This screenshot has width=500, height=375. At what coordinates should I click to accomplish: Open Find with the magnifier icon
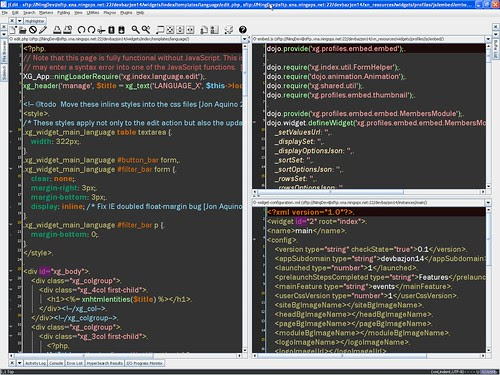[x=135, y=30]
